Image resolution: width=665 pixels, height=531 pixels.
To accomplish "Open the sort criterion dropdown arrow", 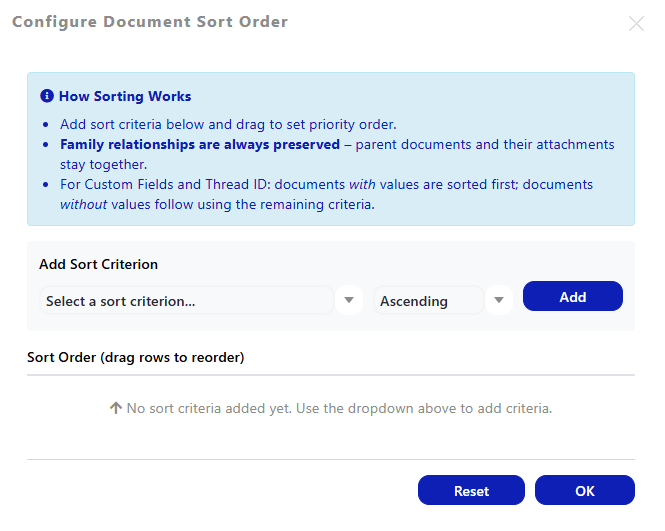I will pos(349,300).
